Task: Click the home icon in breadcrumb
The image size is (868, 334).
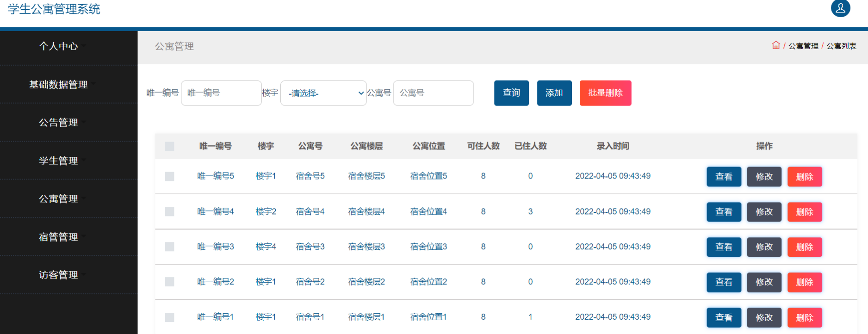Action: tap(775, 45)
